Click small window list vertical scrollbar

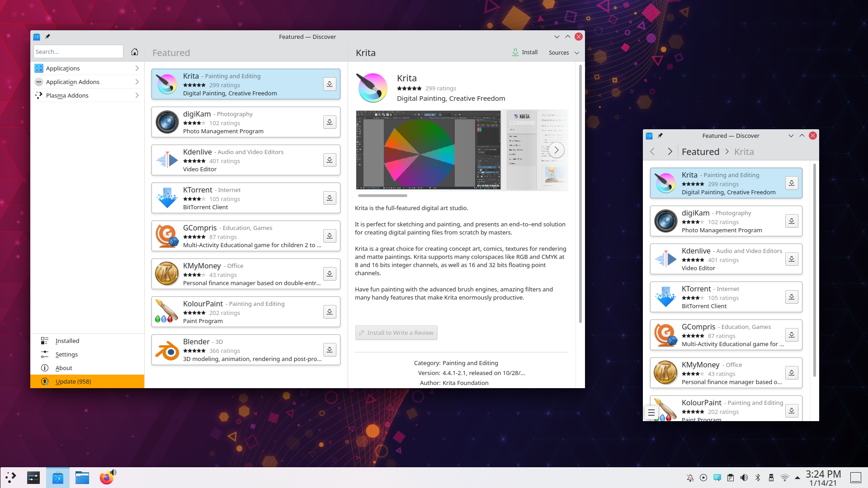[815, 271]
